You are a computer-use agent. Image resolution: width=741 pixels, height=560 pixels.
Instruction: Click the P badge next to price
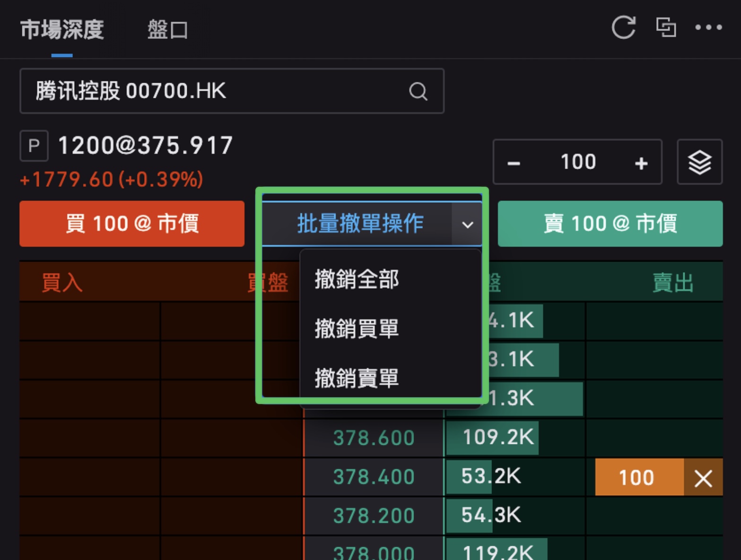coord(34,146)
